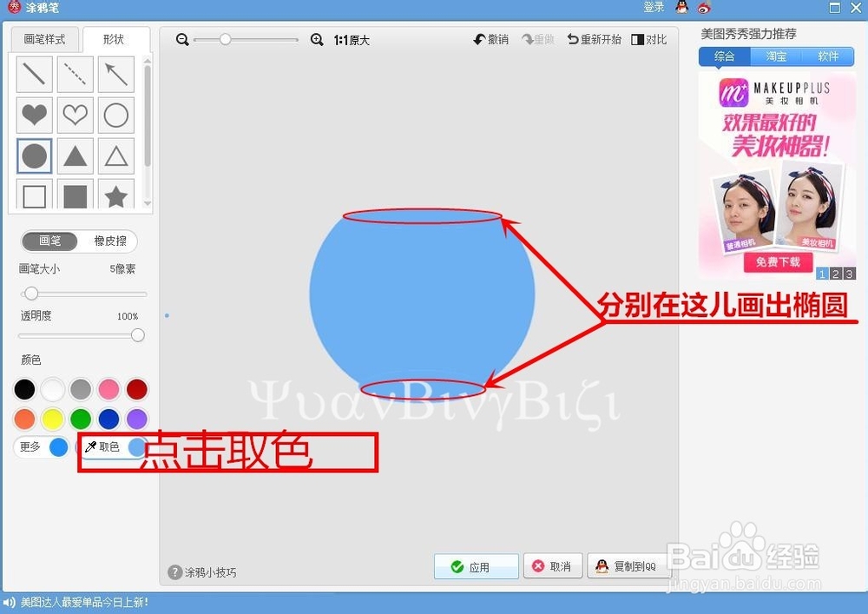
Task: Expand 更多 to show more colors
Action: (30, 446)
